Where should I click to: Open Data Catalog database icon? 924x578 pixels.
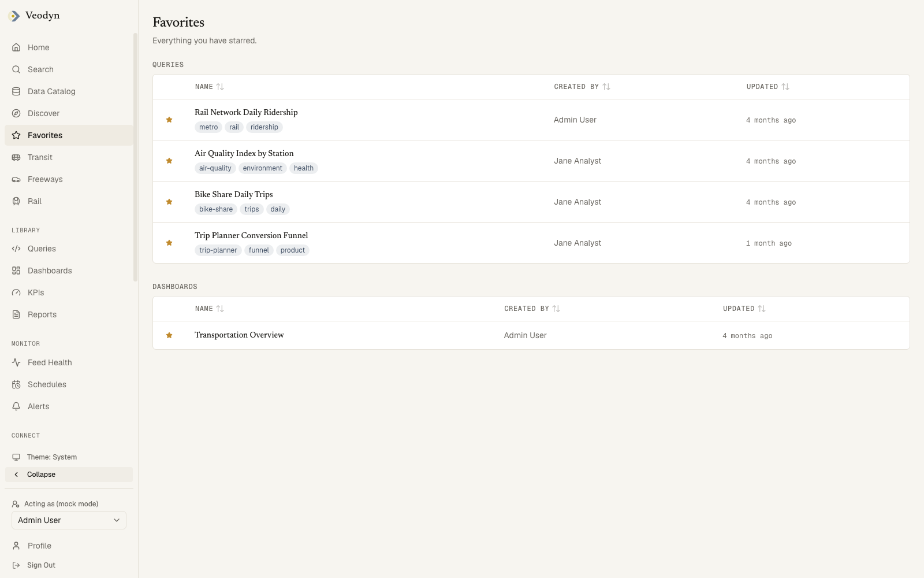pos(16,91)
